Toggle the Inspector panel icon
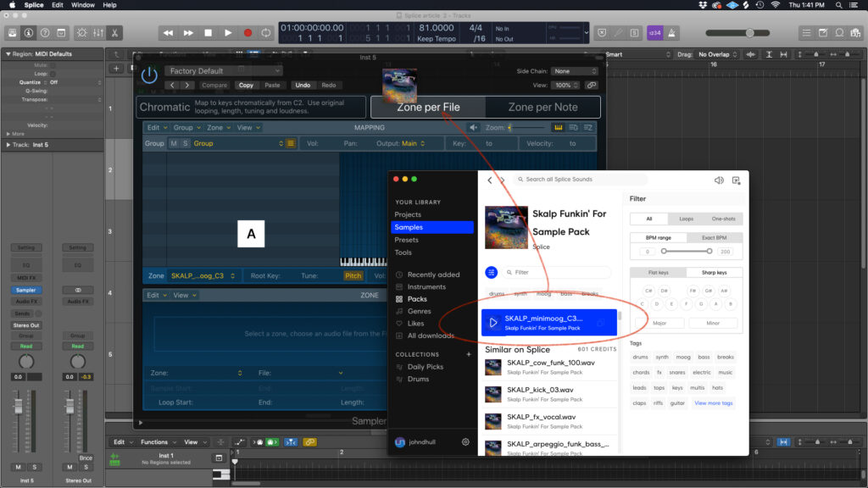 [x=28, y=33]
